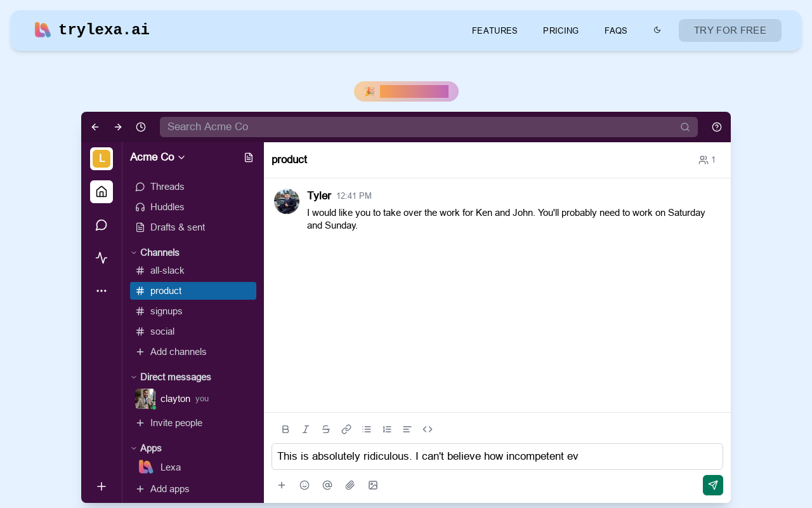Toggle blockquote alignment icon
The width and height of the screenshot is (812, 508).
click(407, 429)
